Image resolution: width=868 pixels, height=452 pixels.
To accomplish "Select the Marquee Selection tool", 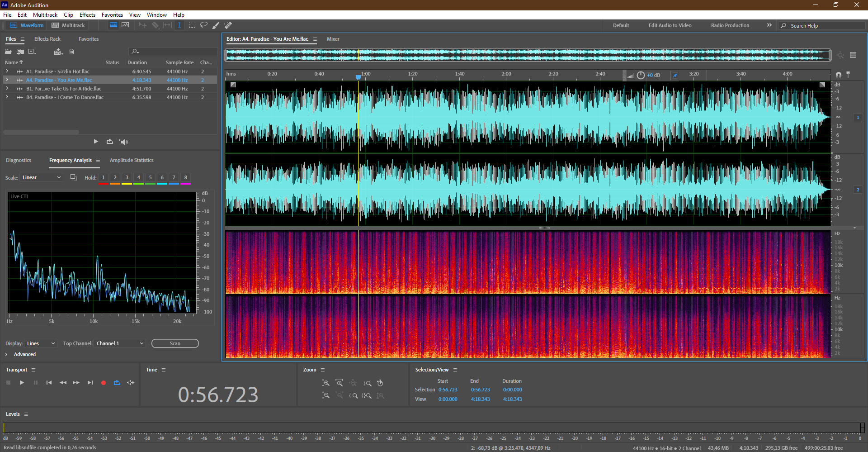I will [x=192, y=25].
